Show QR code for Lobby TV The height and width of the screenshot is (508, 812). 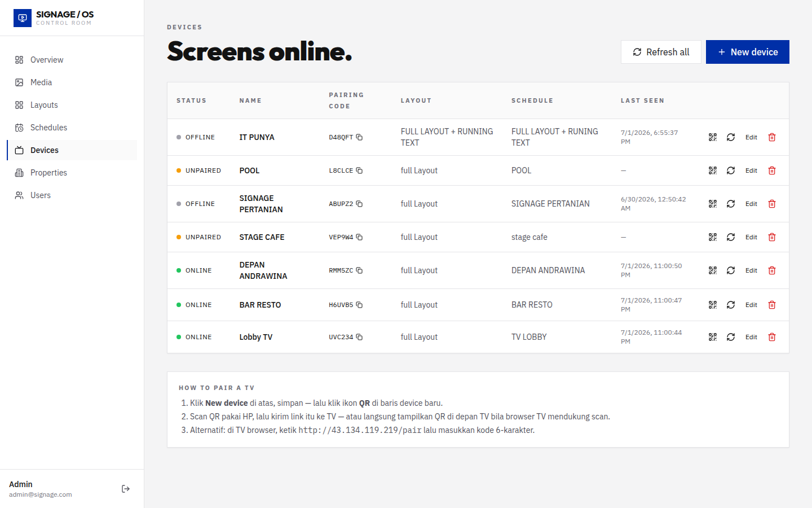click(x=713, y=337)
